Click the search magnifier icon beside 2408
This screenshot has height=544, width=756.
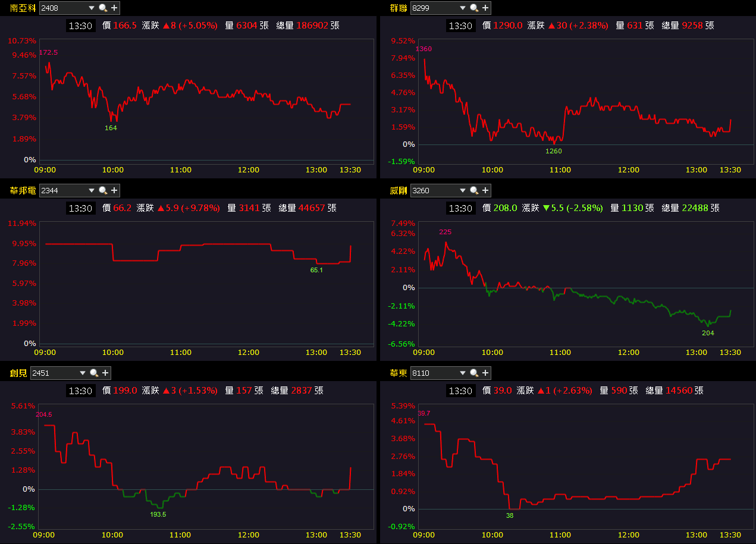coord(103,8)
